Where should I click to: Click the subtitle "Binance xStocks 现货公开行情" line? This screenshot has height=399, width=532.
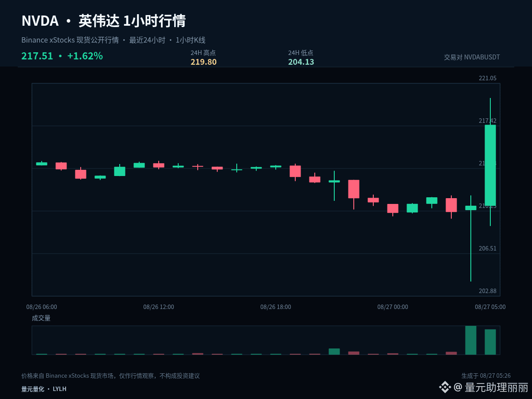113,40
